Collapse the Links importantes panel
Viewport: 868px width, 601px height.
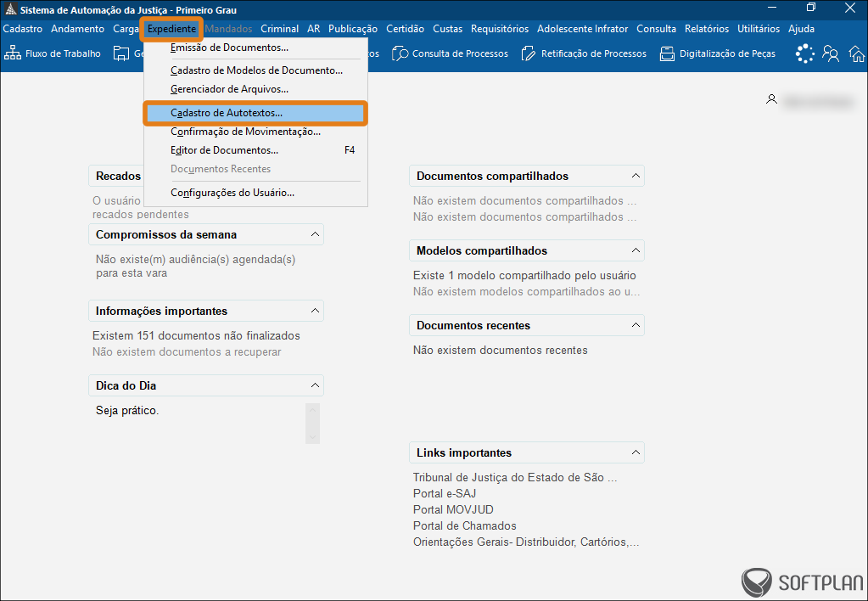click(636, 452)
